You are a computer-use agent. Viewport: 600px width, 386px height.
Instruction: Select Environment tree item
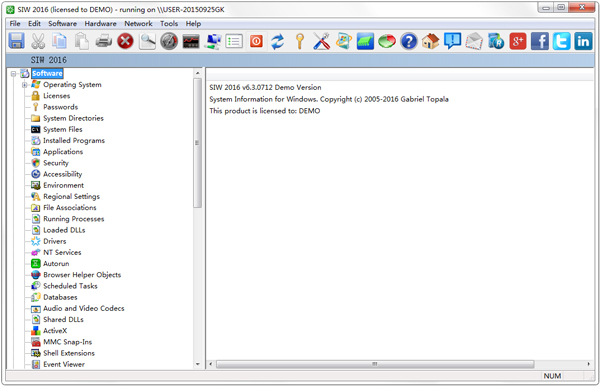[x=63, y=185]
